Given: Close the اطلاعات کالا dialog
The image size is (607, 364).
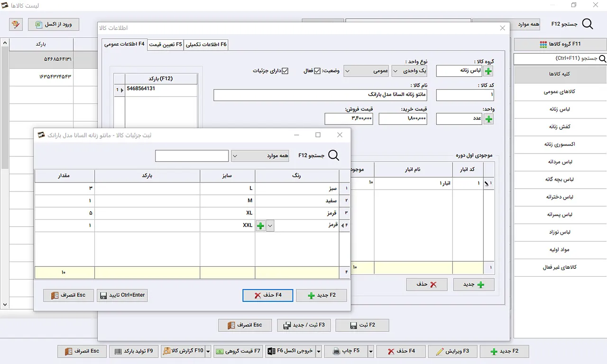Looking at the screenshot, I should pos(503,28).
